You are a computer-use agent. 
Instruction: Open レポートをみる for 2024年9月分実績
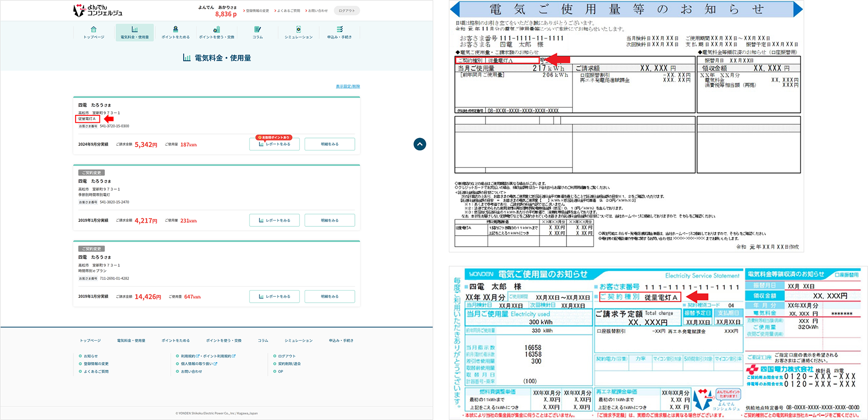(x=274, y=144)
